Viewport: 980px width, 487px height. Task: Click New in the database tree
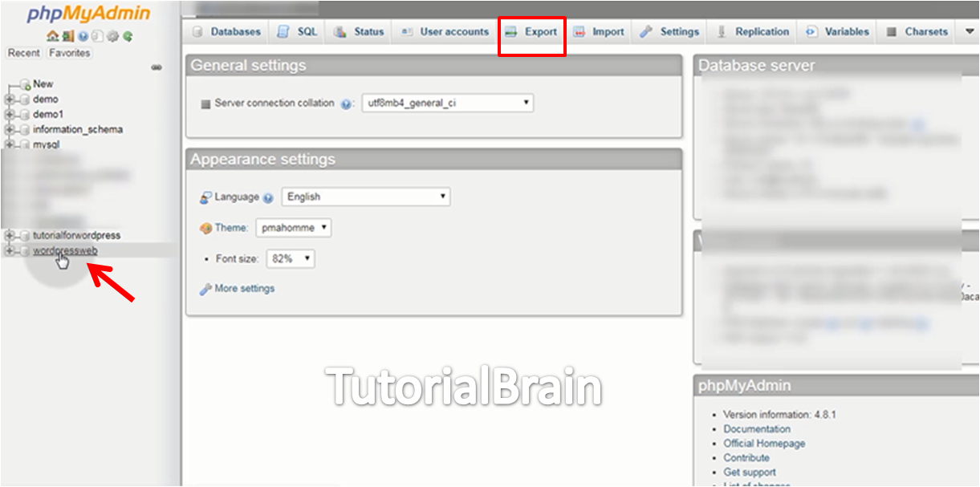pos(43,83)
